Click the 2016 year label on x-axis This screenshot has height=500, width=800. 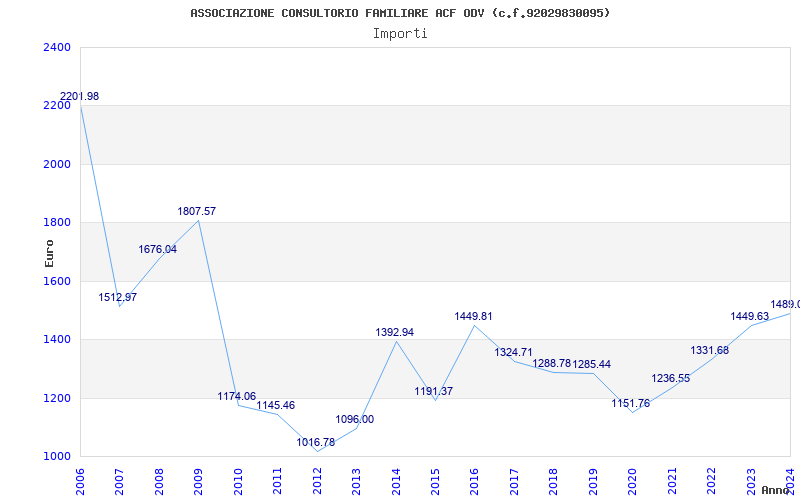pos(474,482)
